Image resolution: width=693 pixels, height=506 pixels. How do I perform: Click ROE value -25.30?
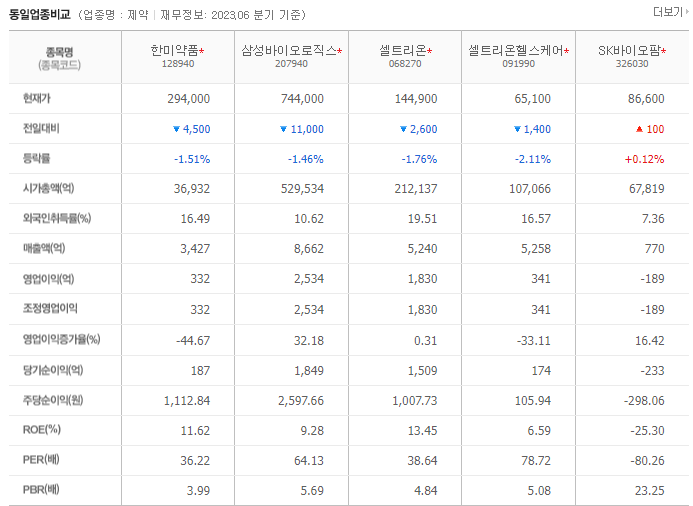647,430
